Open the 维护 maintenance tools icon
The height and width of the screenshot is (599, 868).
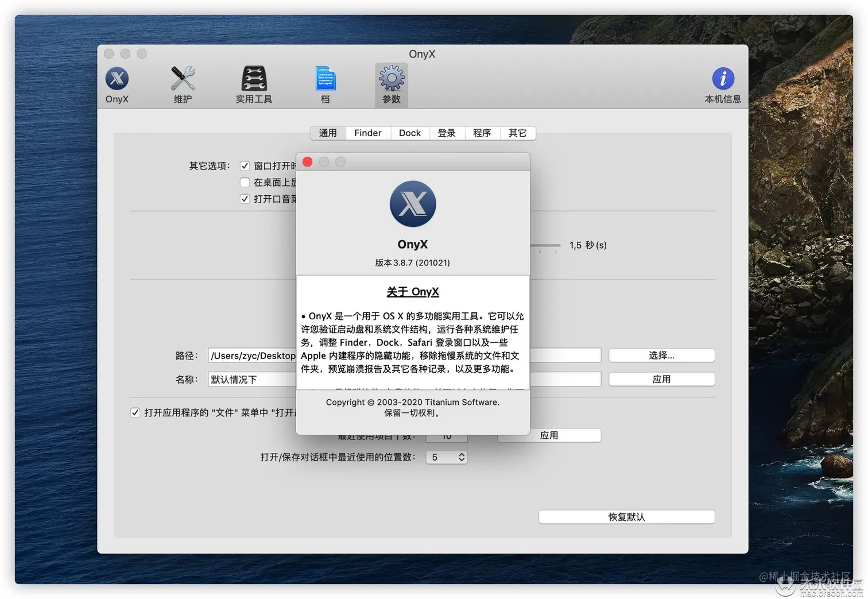[183, 84]
